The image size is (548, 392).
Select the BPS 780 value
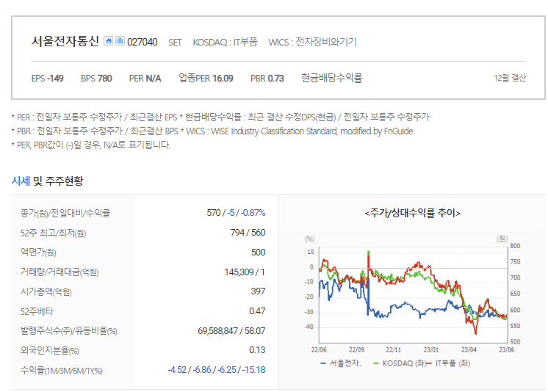[x=96, y=79]
